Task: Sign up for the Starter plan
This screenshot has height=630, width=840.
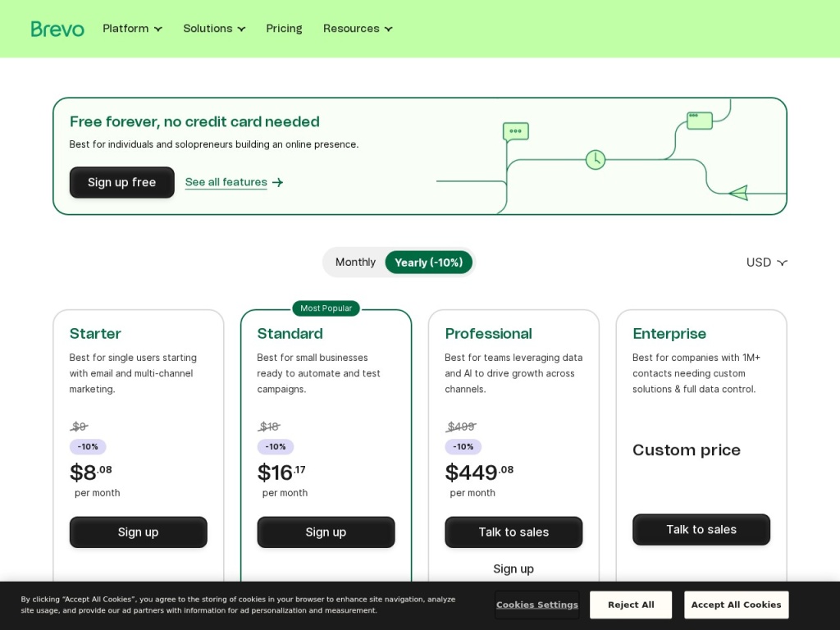Action: (138, 532)
